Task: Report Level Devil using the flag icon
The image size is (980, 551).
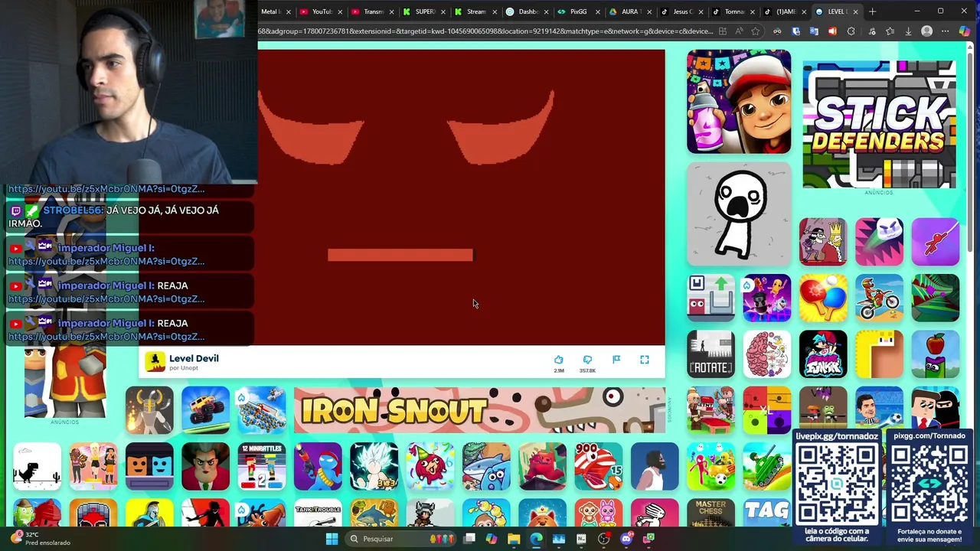Action: [x=616, y=360]
